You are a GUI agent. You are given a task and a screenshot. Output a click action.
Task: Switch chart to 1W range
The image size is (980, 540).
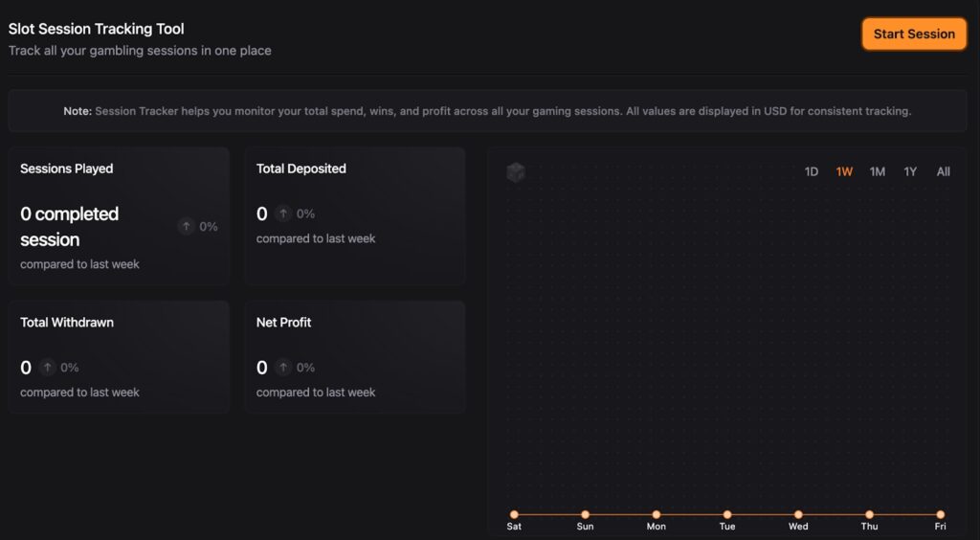[x=844, y=172]
